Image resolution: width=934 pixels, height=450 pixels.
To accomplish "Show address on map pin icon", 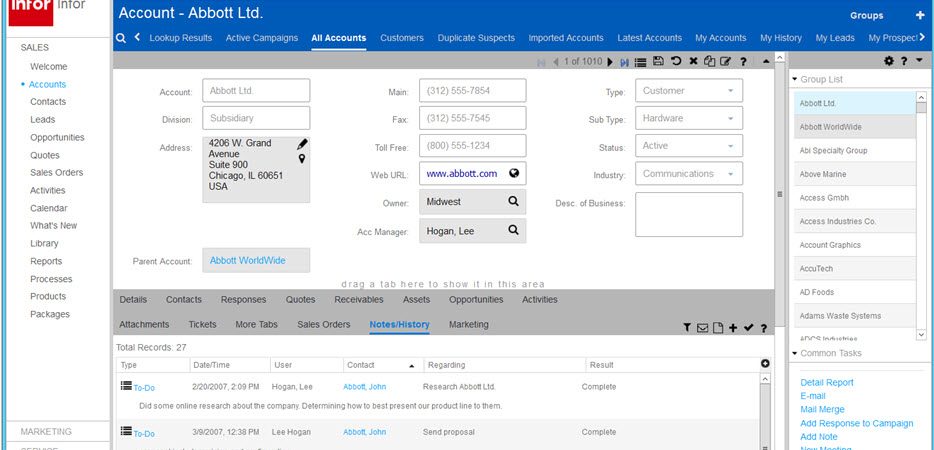I will [302, 159].
